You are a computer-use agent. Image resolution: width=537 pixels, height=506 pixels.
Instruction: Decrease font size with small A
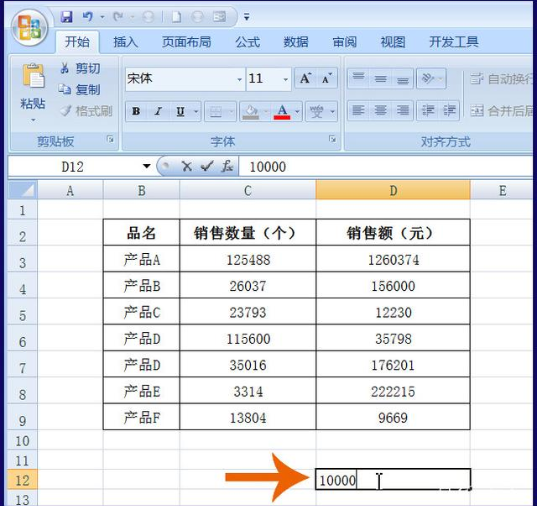326,78
